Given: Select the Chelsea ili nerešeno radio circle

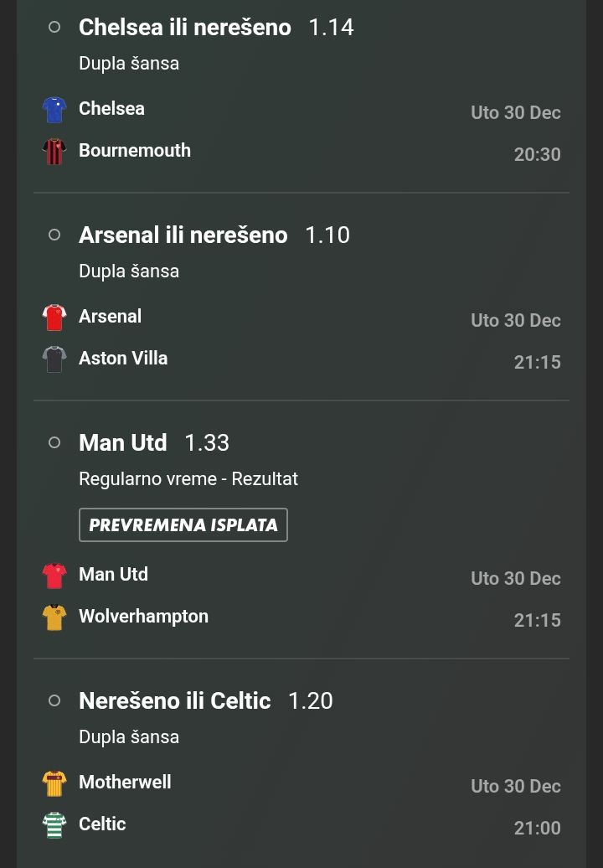Looking at the screenshot, I should pos(54,27).
